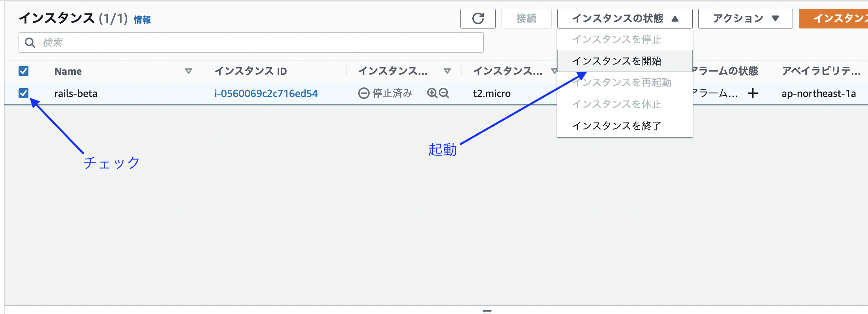This screenshot has width=868, height=314.
Task: Click the Name column sort arrow
Action: coord(188,71)
